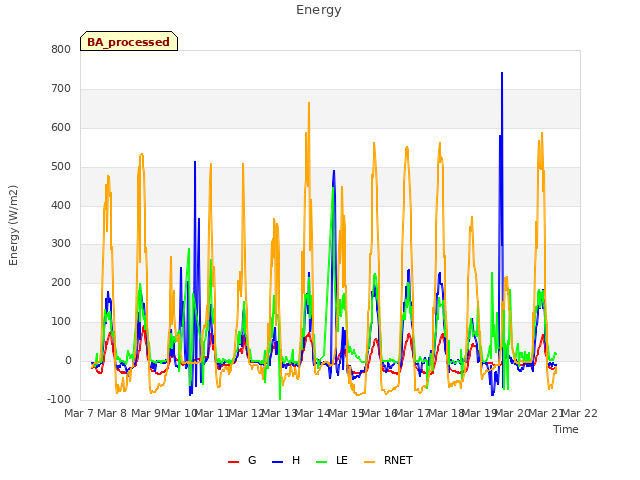The image size is (640, 480).
Task: Click the 300 y-axis tick label
Action: (x=61, y=244)
